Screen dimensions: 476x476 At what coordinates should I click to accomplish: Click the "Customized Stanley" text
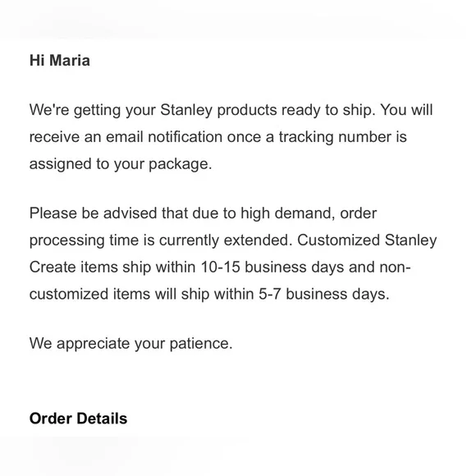pos(367,240)
